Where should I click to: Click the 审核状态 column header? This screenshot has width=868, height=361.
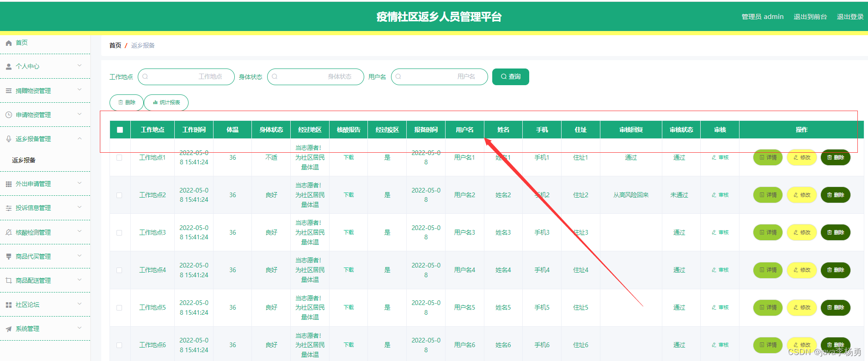point(681,130)
